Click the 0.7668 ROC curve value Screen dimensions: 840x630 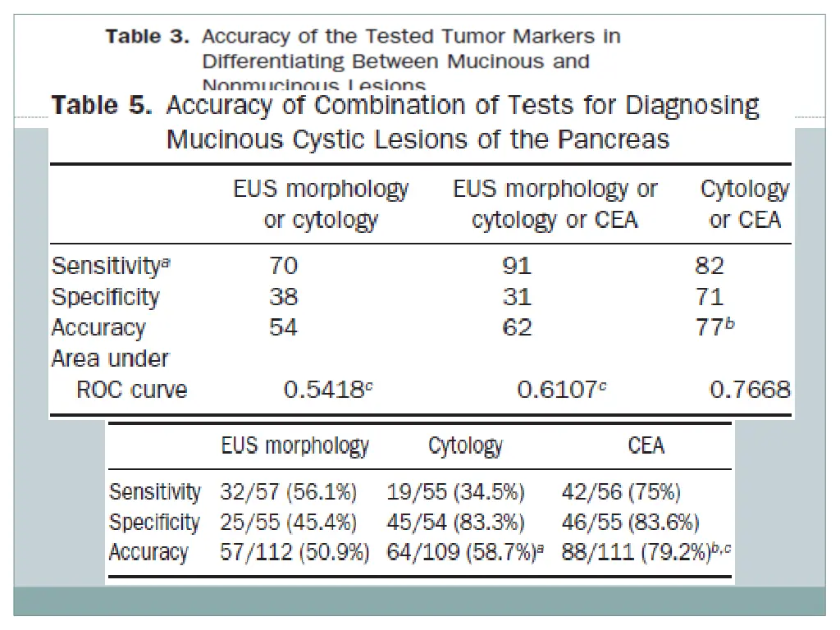pyautogui.click(x=749, y=390)
